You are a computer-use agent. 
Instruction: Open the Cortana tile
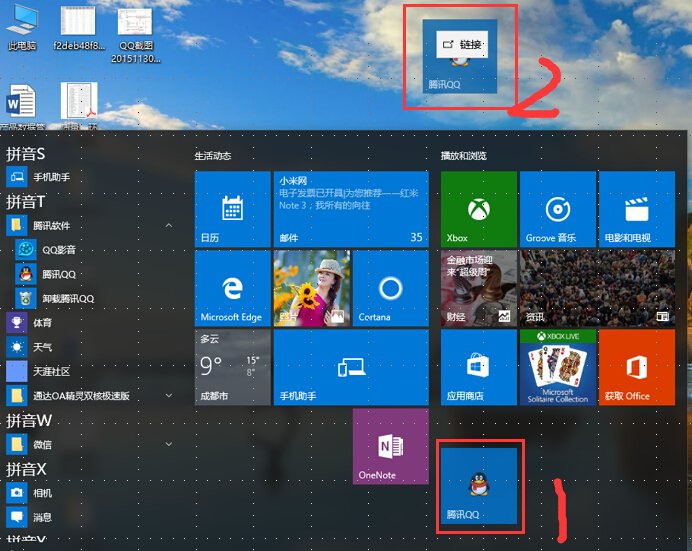click(391, 289)
